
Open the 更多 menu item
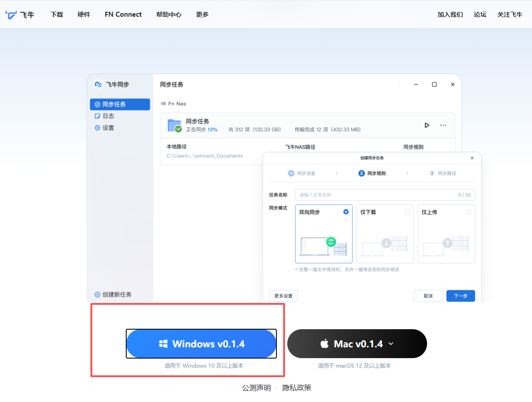pyautogui.click(x=202, y=14)
